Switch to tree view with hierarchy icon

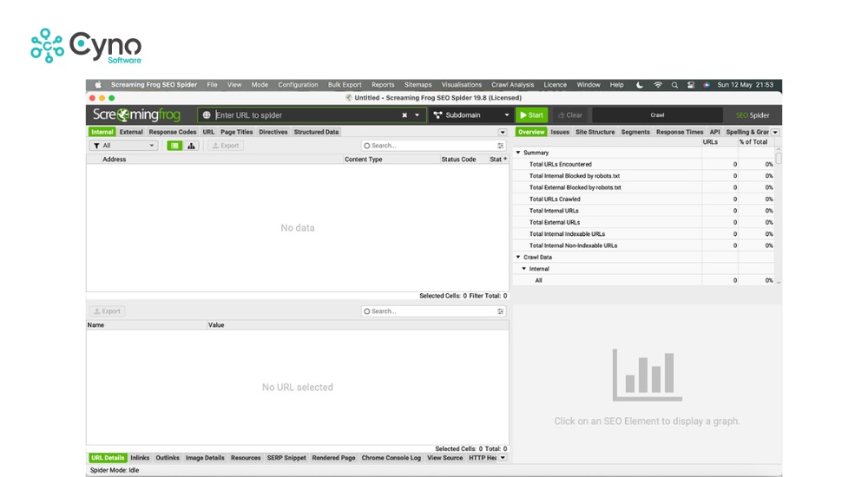point(191,146)
